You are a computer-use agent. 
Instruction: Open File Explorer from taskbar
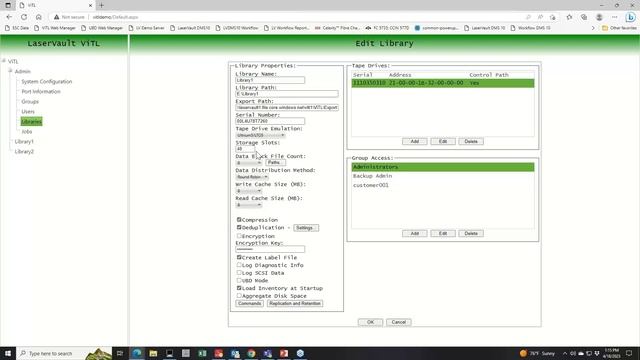click(x=153, y=353)
